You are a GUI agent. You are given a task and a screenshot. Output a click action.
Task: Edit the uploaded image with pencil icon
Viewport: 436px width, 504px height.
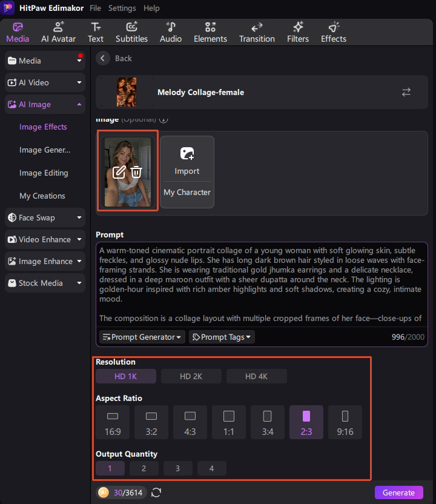click(119, 172)
